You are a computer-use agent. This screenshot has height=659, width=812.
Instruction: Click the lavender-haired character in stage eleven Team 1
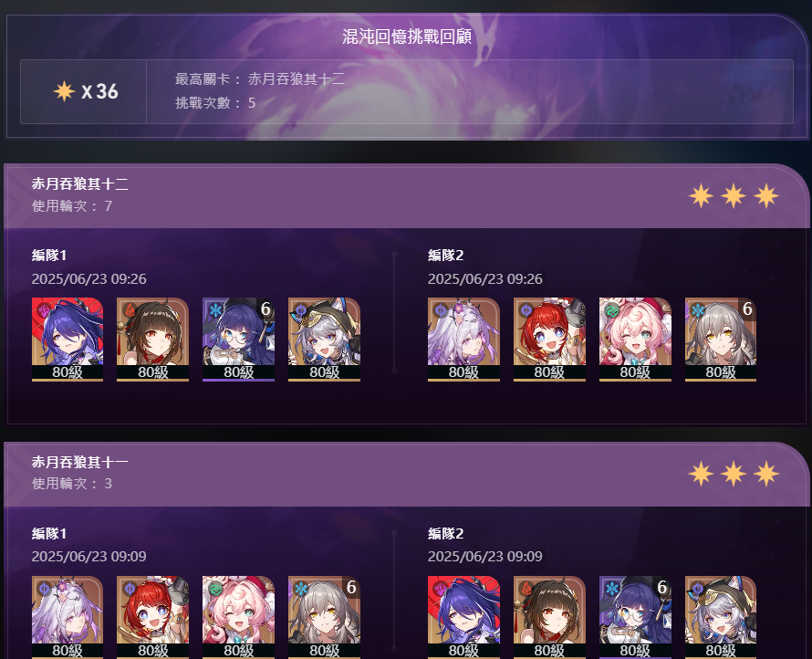click(x=68, y=617)
